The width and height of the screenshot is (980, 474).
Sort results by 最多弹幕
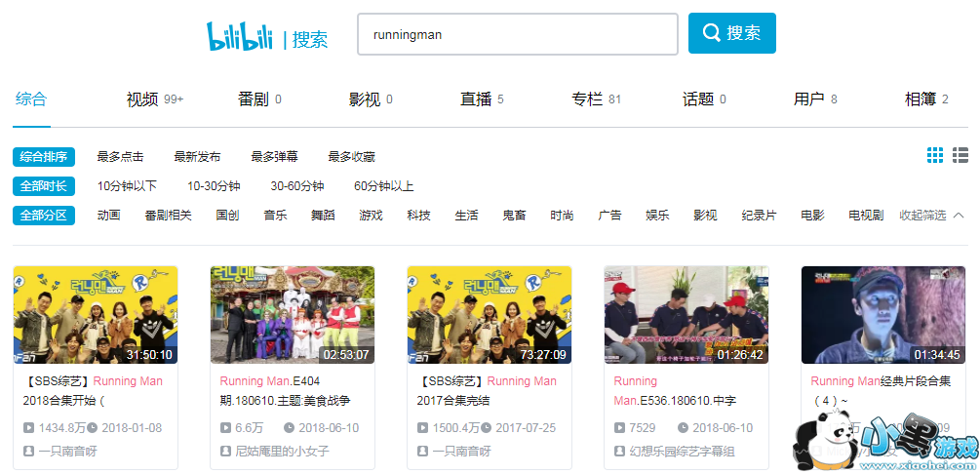[274, 157]
